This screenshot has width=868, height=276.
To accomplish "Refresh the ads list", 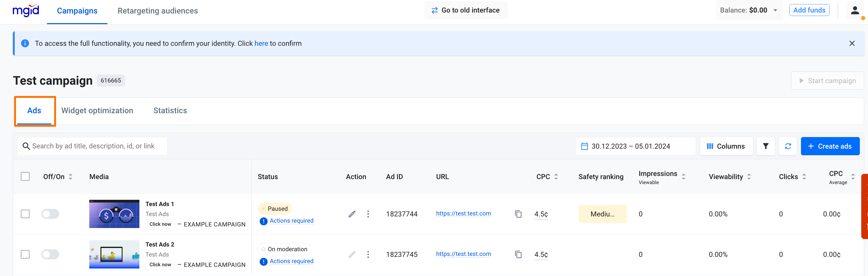I will [787, 146].
